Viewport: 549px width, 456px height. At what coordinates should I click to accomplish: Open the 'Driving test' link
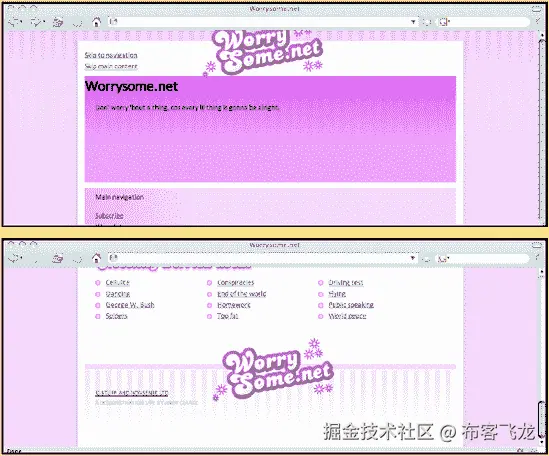346,282
